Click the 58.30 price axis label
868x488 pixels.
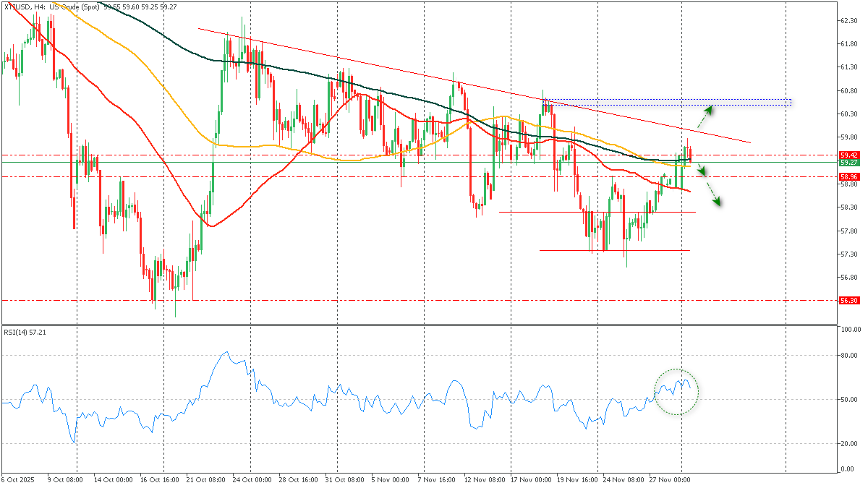(x=849, y=207)
